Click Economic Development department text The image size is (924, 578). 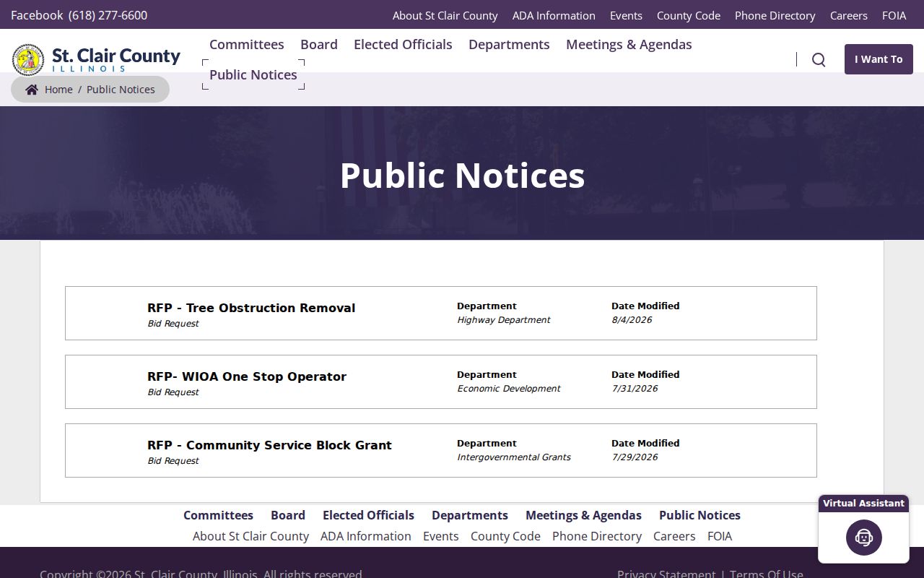tap(508, 389)
